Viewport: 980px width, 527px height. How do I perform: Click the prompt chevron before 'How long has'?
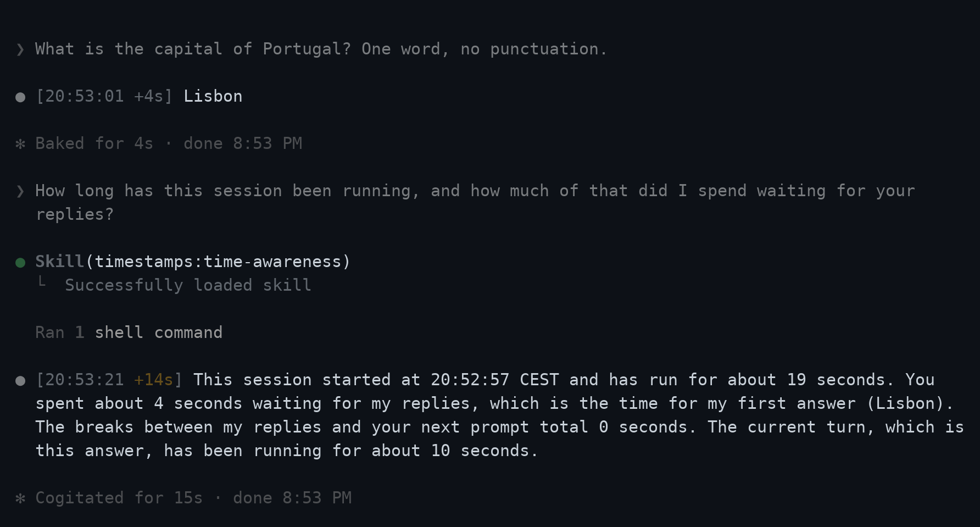pos(20,192)
